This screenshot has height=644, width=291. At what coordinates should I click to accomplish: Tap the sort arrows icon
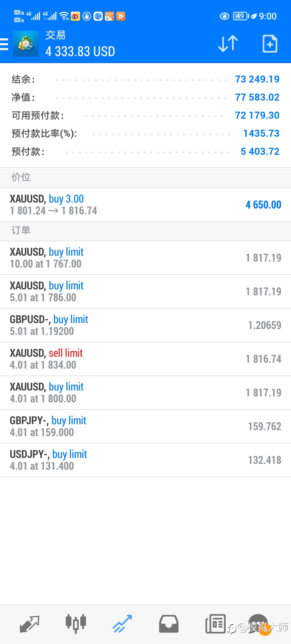[228, 44]
